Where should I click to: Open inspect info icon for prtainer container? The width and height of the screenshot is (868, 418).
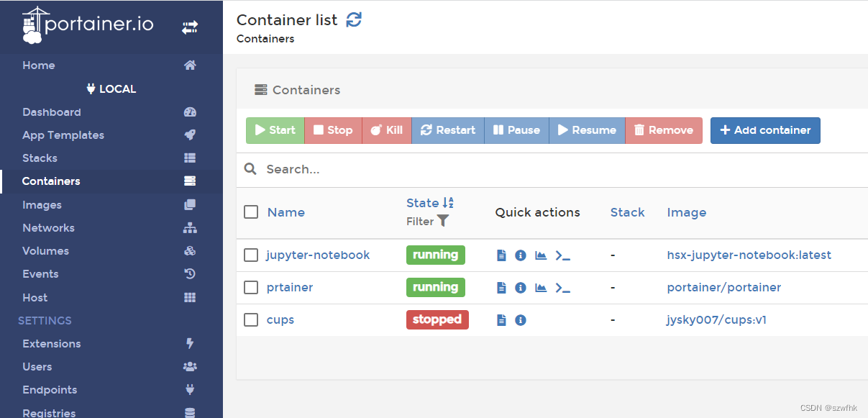tap(521, 288)
